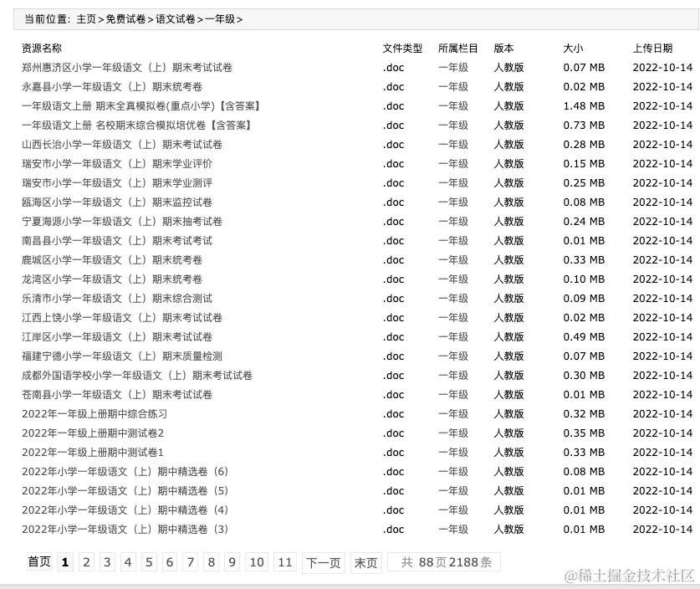The height and width of the screenshot is (589, 700).
Task: Open 龙湾区小学一年级语文（上）期末统考卷
Action: (112, 279)
